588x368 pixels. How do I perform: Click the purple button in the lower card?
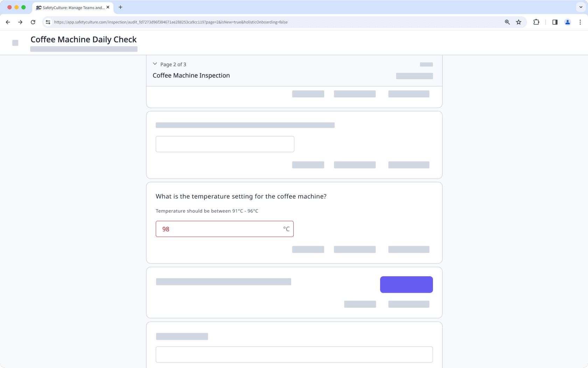pos(406,284)
